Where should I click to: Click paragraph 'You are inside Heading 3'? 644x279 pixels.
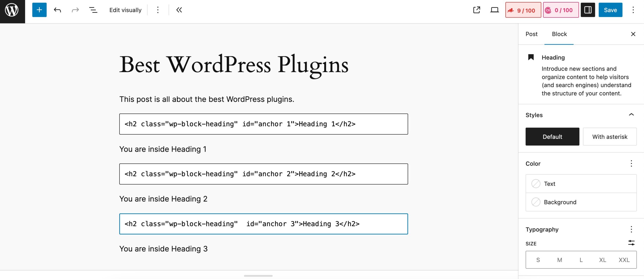164,249
